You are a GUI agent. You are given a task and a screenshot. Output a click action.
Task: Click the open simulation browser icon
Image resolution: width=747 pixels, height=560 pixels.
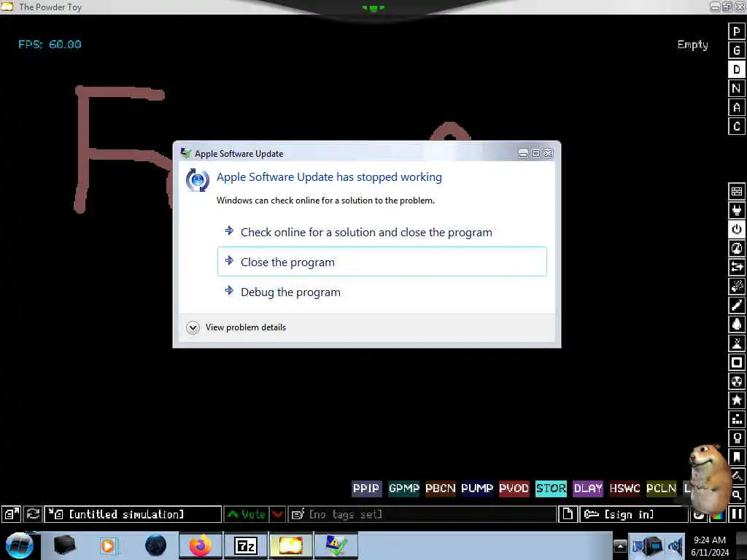pyautogui.click(x=11, y=514)
